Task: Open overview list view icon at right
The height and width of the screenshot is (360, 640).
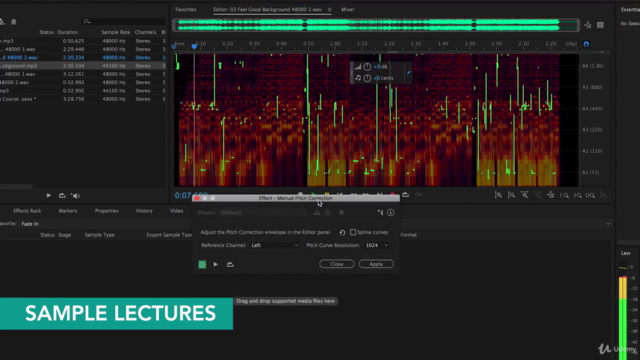Action: coord(600,25)
